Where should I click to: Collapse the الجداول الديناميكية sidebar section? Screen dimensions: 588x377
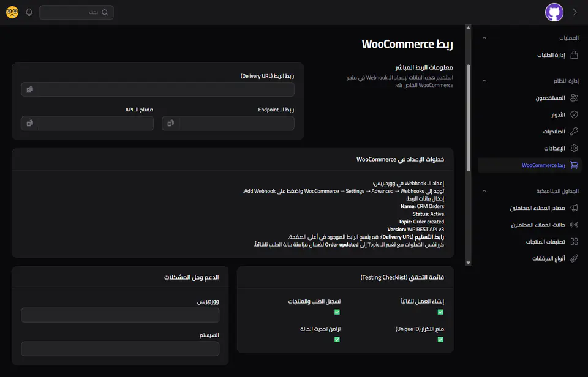tap(484, 191)
